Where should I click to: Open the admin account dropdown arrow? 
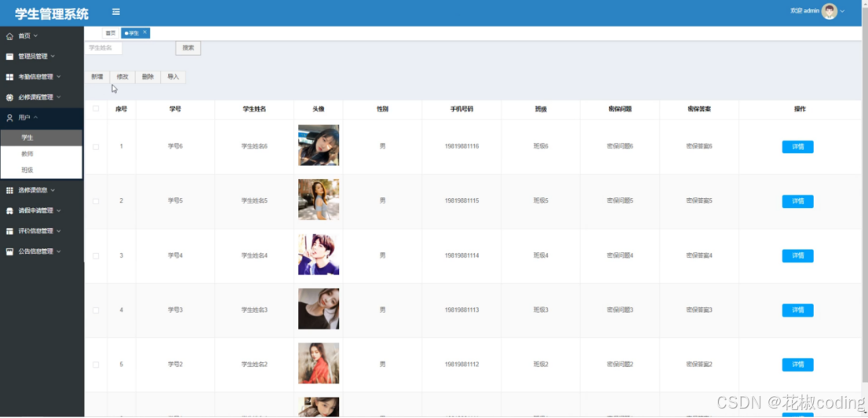click(843, 12)
